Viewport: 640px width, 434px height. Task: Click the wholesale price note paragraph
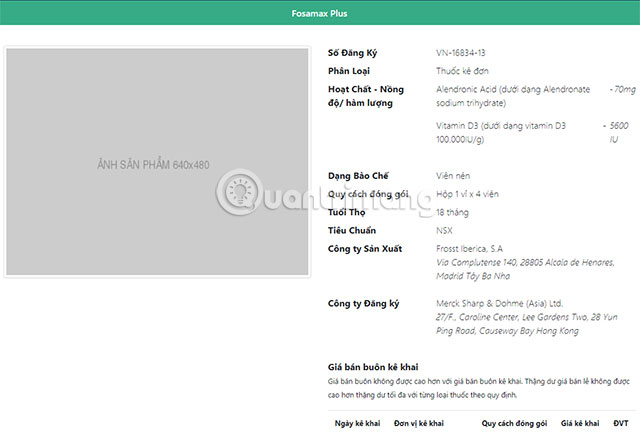pos(478,388)
